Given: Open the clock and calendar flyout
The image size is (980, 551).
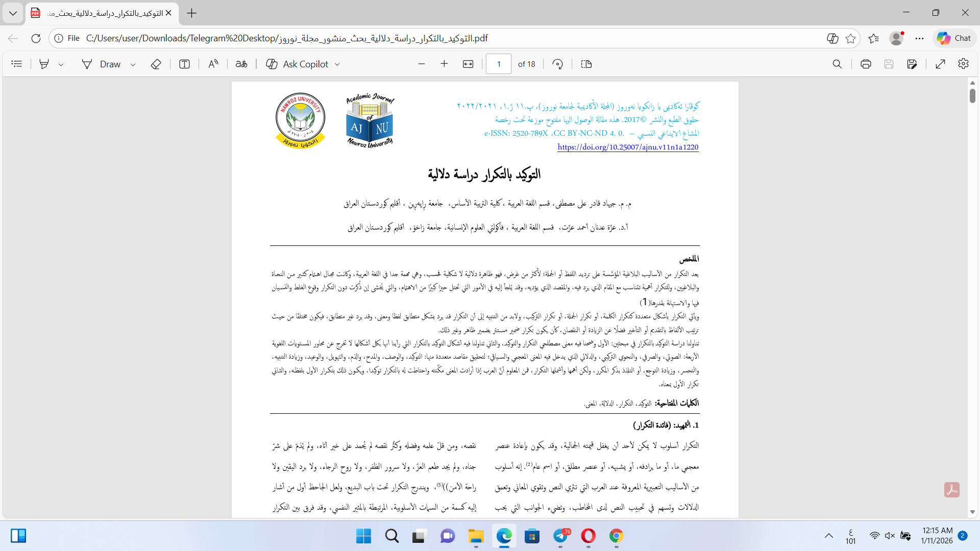Looking at the screenshot, I should [937, 536].
